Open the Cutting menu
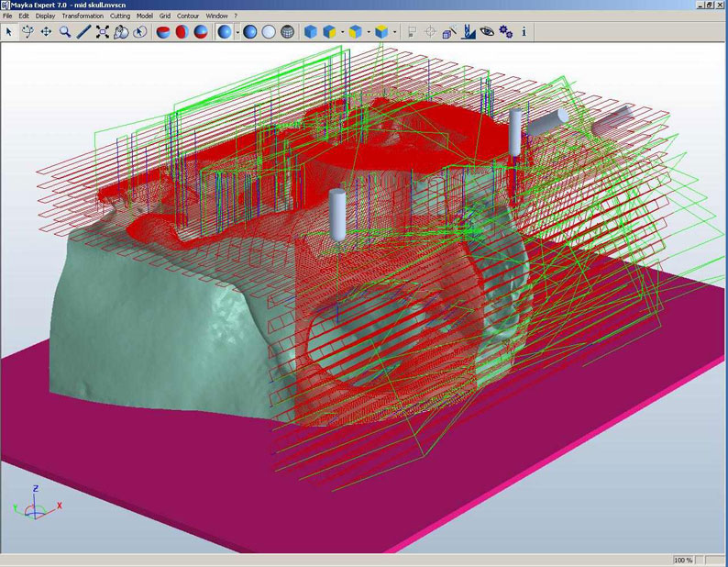Screen dimensions: 728x567 (120, 16)
